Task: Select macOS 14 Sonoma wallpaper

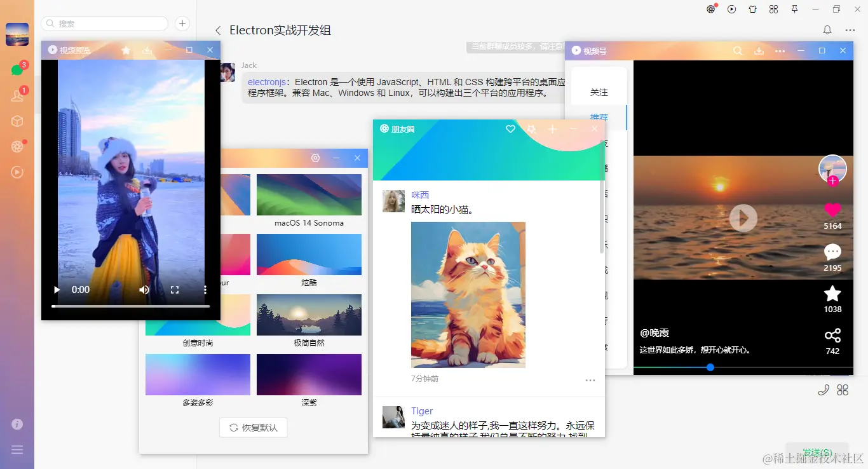Action: [x=309, y=195]
